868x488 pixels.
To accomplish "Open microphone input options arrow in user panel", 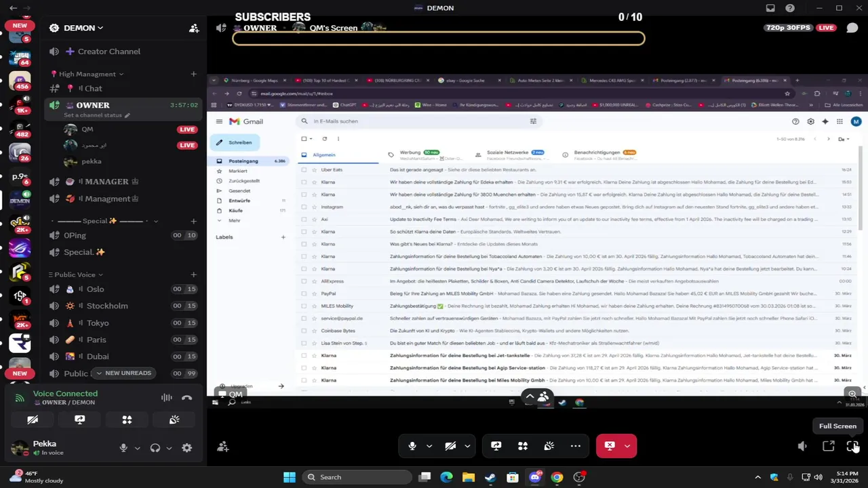I will click(x=137, y=448).
